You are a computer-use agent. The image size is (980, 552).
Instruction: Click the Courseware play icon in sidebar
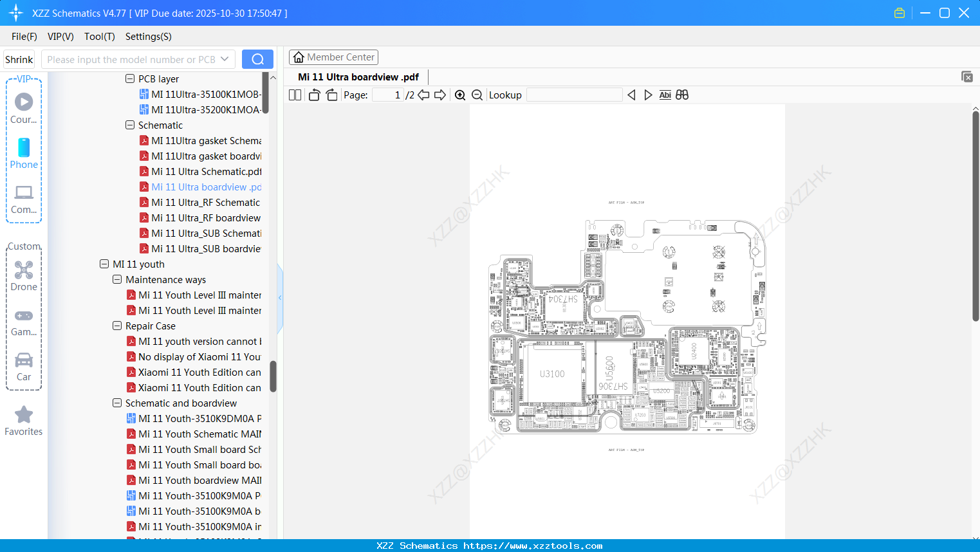pos(24,101)
